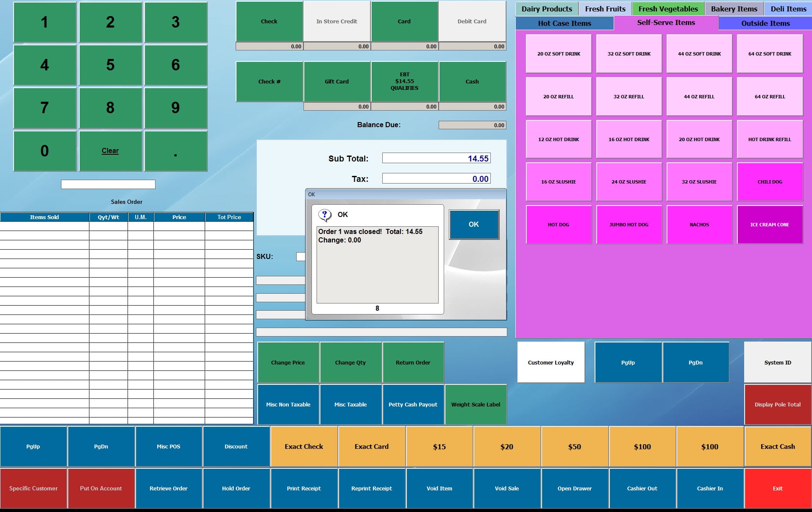
Task: Click OK to dismiss the order closed dialog
Action: tap(474, 225)
